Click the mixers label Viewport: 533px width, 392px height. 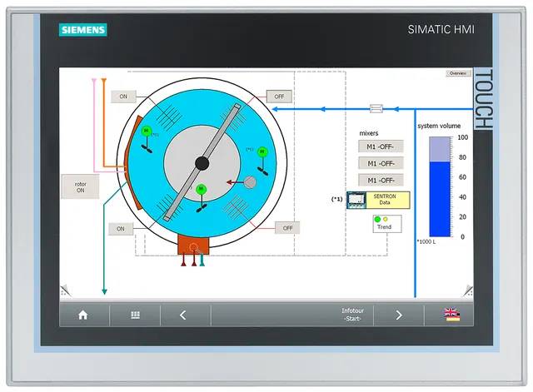tap(369, 133)
